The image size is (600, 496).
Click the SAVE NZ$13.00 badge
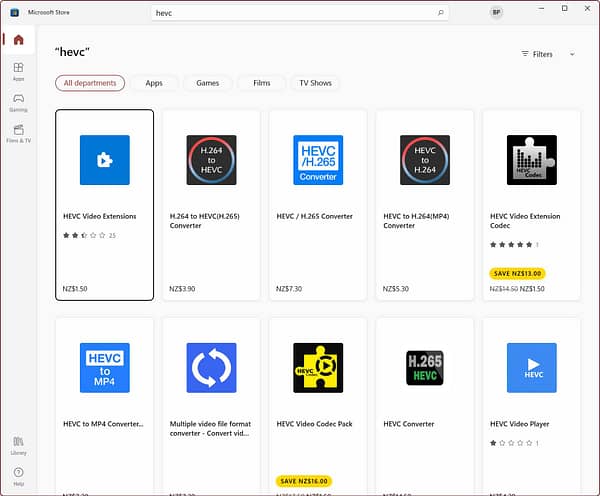[x=517, y=273]
